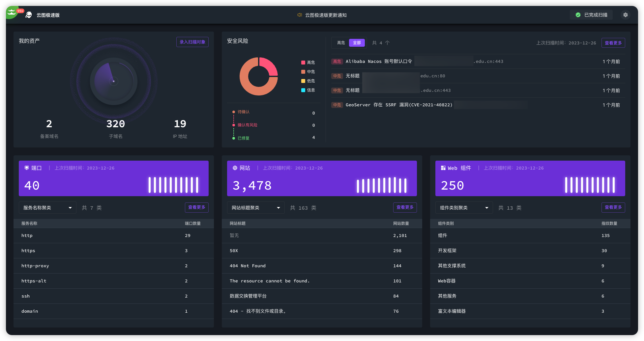The width and height of the screenshot is (644, 341).
Task: Click the low risk yellow color swatch
Action: [303, 81]
